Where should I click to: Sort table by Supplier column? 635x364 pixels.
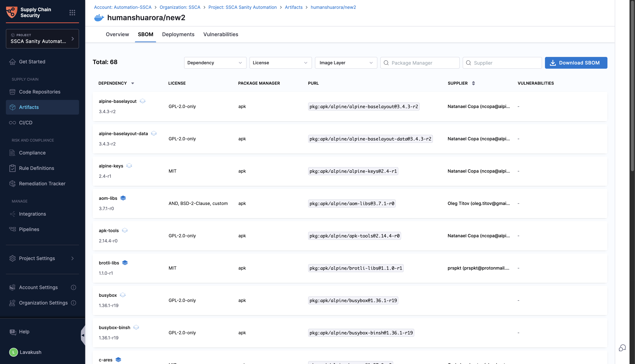pyautogui.click(x=473, y=83)
